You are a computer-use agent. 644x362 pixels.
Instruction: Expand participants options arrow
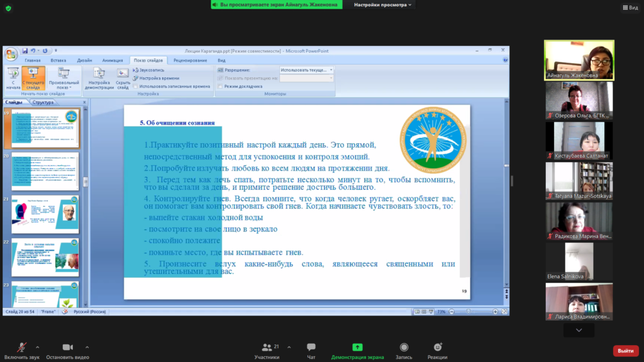click(289, 347)
